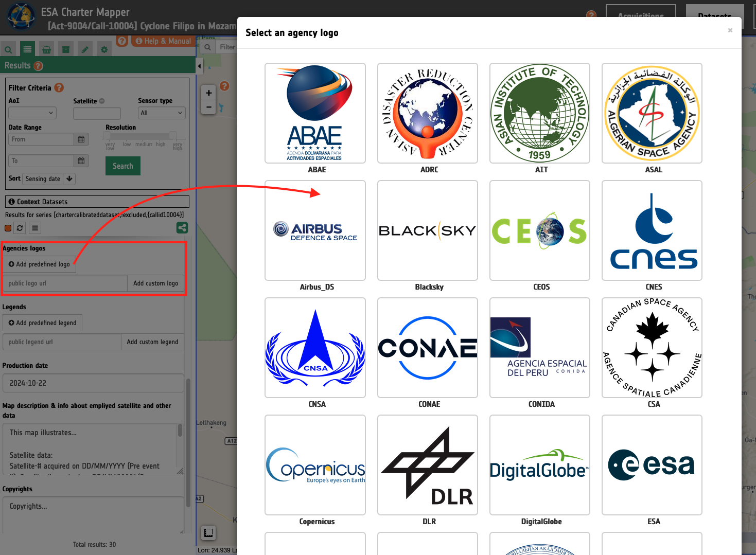Viewport: 756px width, 555px height.
Task: Click the Production date field
Action: click(x=93, y=383)
